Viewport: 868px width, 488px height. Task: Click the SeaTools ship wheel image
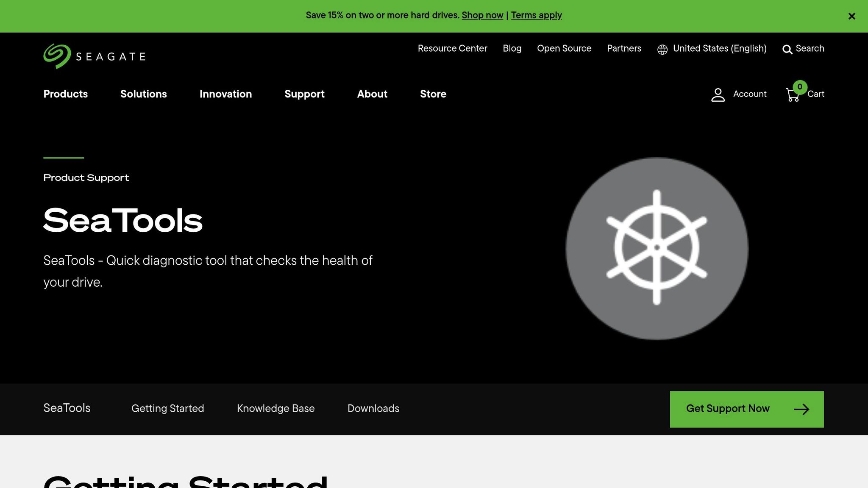click(x=657, y=248)
